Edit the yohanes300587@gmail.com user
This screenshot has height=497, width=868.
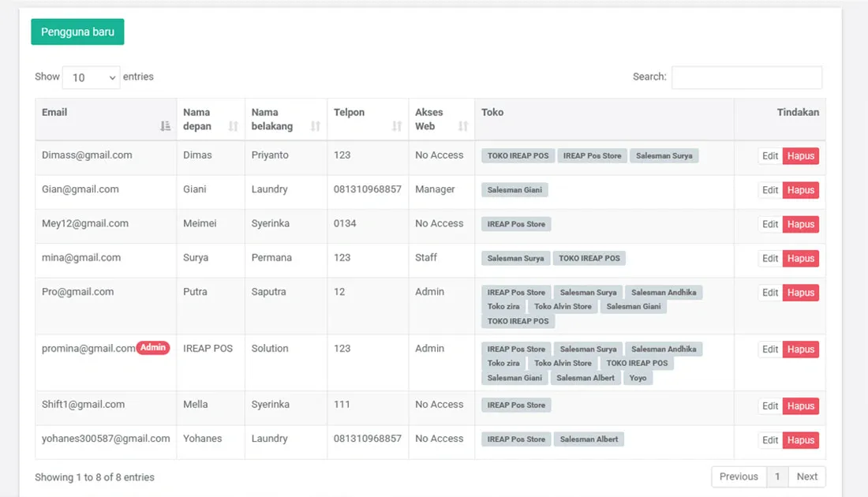pos(770,440)
